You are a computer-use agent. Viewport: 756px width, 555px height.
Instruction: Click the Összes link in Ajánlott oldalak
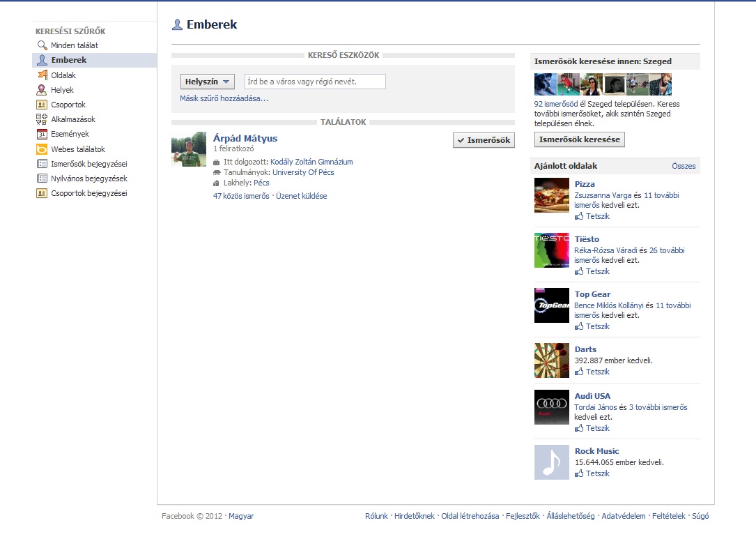pyautogui.click(x=684, y=166)
